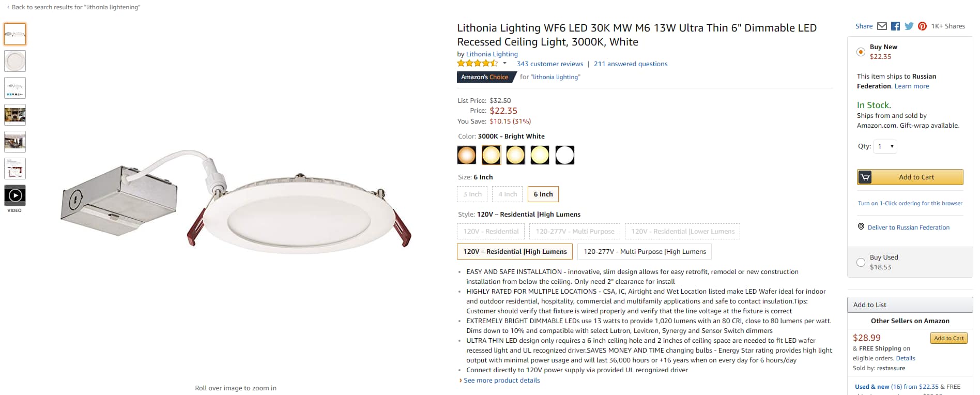Click the deliver location pin icon
980x395 pixels.
tap(861, 227)
